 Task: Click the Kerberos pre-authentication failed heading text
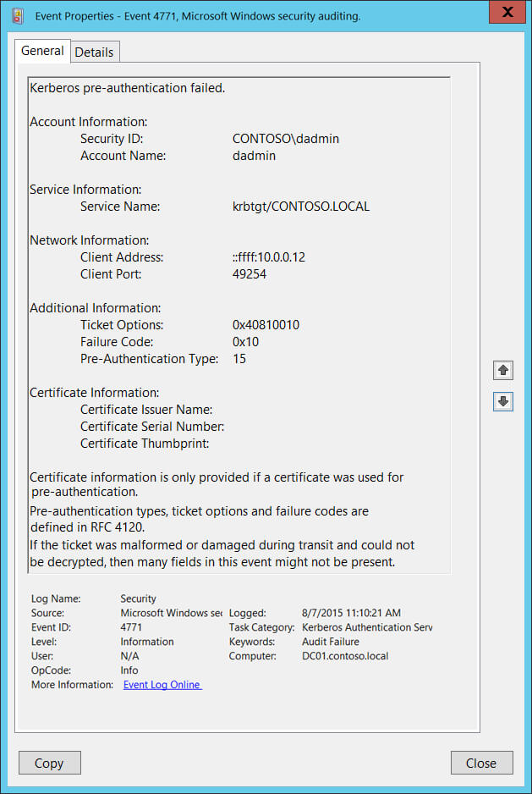(127, 88)
